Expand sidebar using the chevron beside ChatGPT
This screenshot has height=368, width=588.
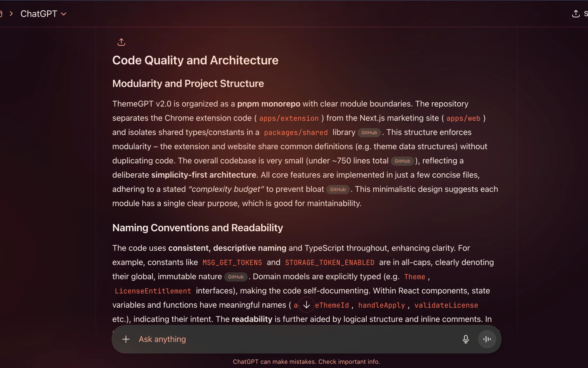tap(11, 14)
